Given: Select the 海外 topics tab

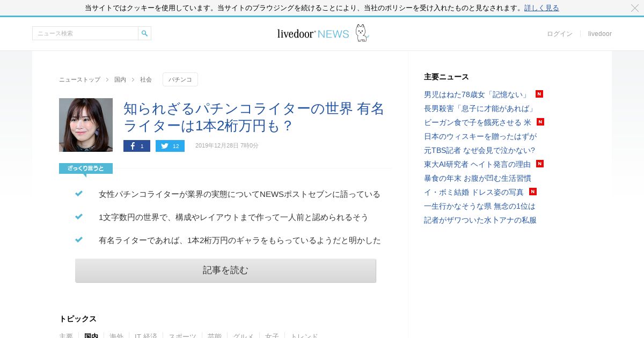Looking at the screenshot, I should pyautogui.click(x=116, y=335).
